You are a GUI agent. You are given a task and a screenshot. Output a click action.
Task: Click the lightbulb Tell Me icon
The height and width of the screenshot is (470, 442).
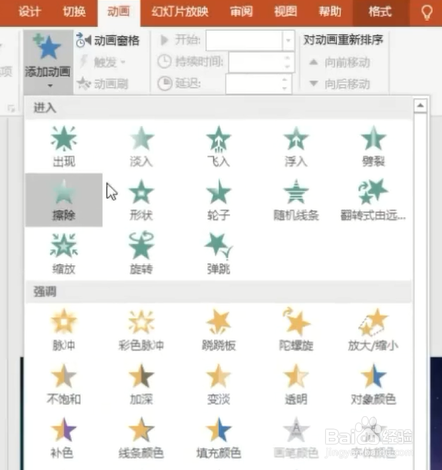click(x=427, y=13)
